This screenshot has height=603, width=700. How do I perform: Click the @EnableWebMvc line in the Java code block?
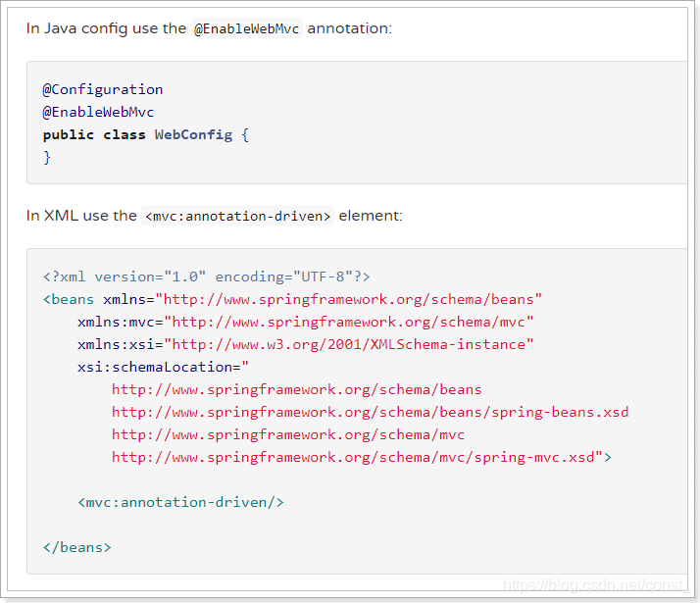(98, 112)
